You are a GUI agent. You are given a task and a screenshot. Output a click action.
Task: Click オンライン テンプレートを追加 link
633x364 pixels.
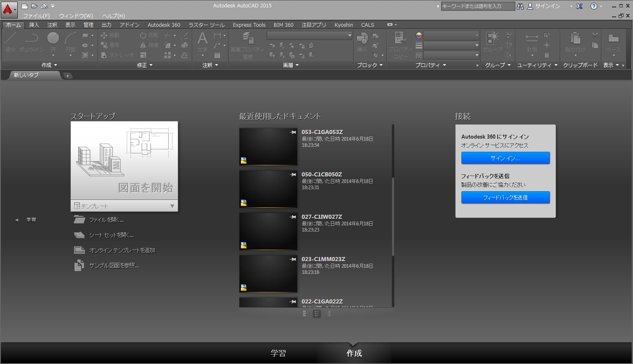click(x=114, y=250)
